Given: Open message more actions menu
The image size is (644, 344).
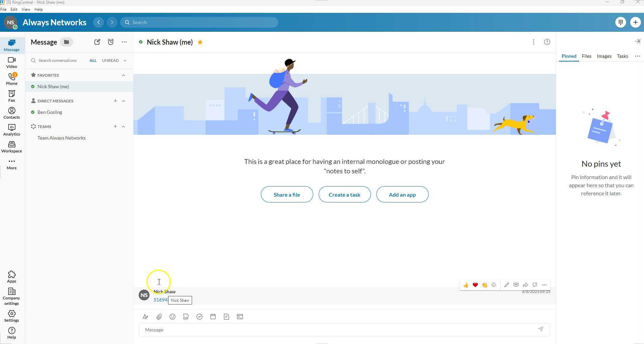Looking at the screenshot, I should coord(544,285).
